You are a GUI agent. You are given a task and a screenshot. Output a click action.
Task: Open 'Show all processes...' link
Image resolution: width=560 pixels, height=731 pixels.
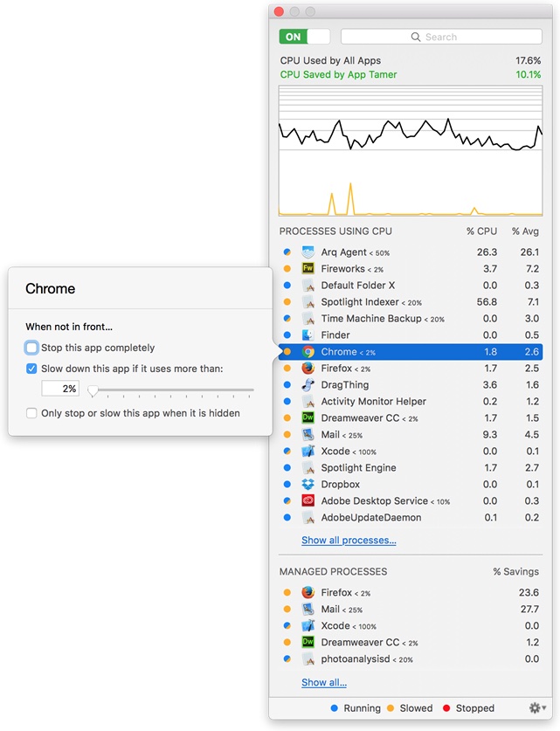coord(349,541)
